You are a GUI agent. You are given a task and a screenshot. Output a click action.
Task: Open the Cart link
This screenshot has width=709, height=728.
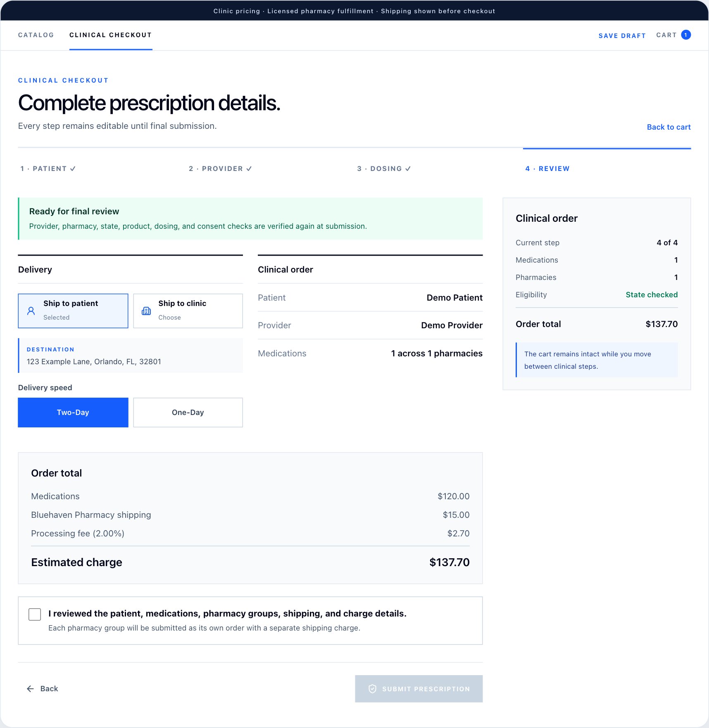tap(673, 35)
